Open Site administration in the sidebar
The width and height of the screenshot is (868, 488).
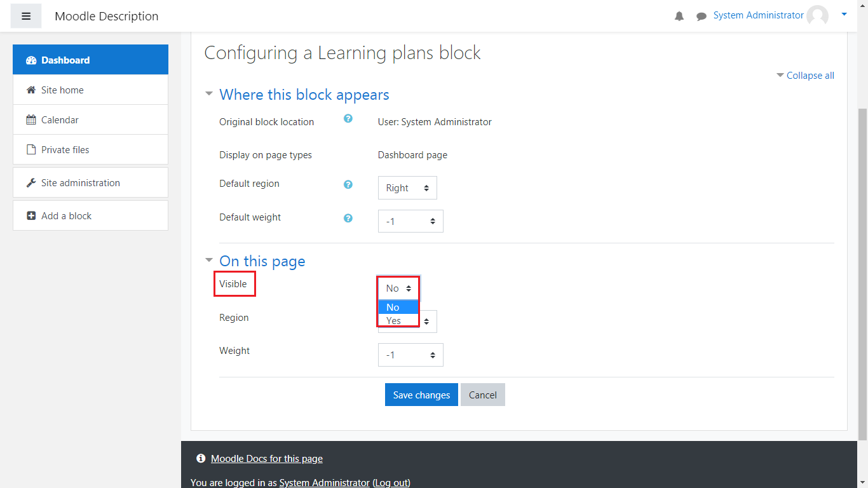point(80,183)
